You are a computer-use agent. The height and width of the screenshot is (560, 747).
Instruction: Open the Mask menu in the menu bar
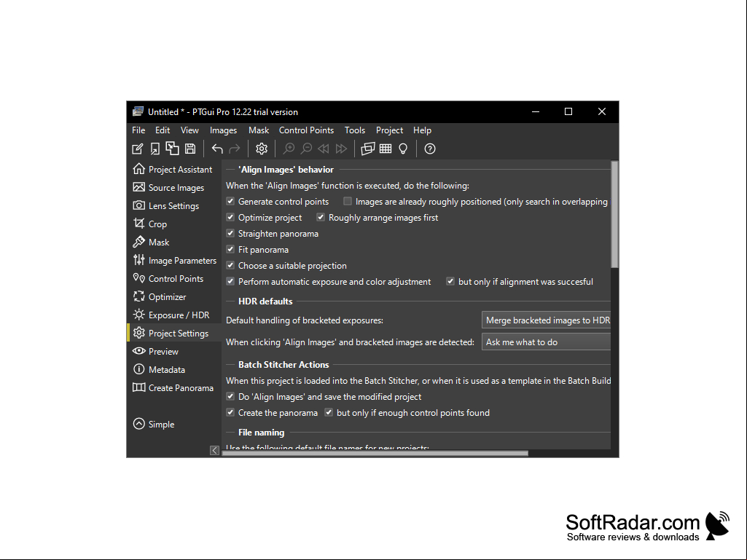[259, 130]
